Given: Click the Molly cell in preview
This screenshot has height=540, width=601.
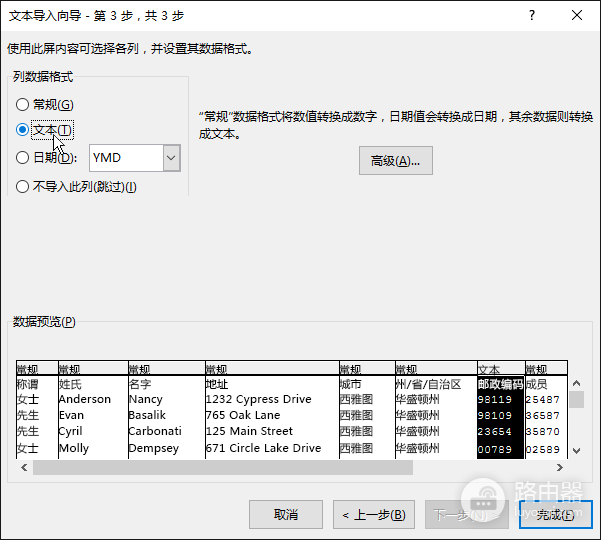Looking at the screenshot, I should point(74,448).
